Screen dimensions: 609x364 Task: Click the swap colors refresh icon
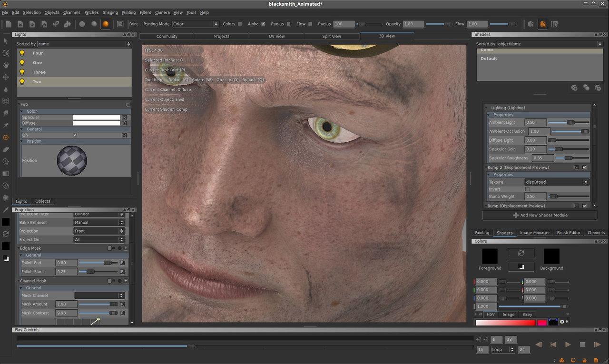pyautogui.click(x=521, y=253)
